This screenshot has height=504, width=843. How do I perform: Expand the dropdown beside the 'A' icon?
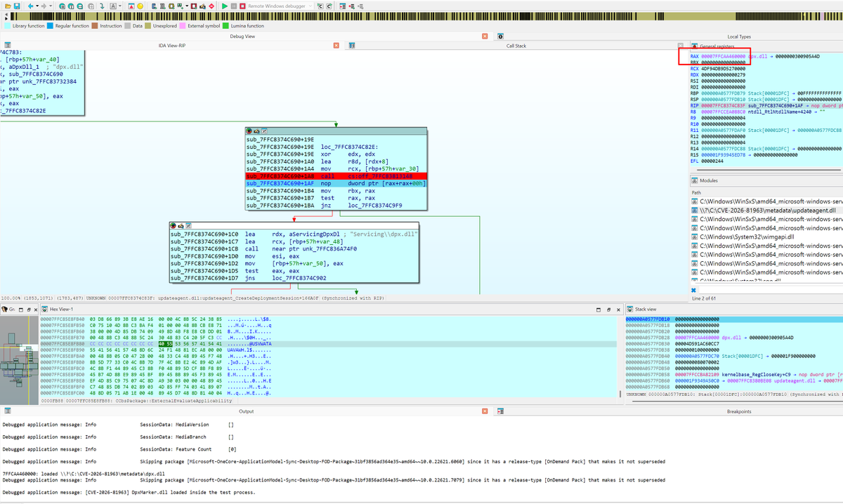click(119, 6)
